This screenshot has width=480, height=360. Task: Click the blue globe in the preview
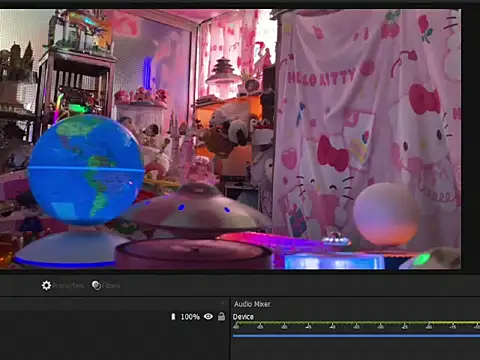click(86, 169)
